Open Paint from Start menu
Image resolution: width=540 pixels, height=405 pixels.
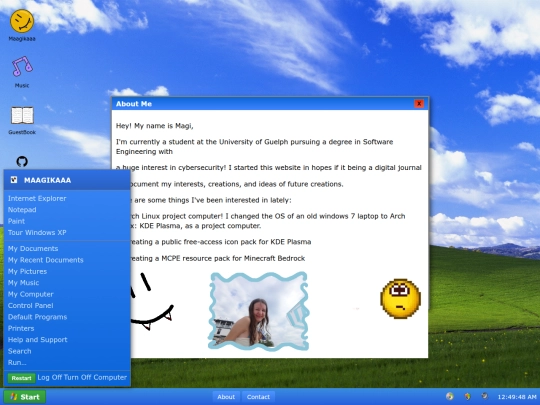click(16, 221)
